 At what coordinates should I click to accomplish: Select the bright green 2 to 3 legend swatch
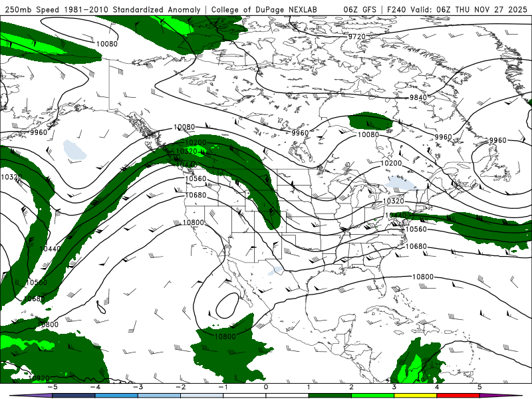coord(372,396)
